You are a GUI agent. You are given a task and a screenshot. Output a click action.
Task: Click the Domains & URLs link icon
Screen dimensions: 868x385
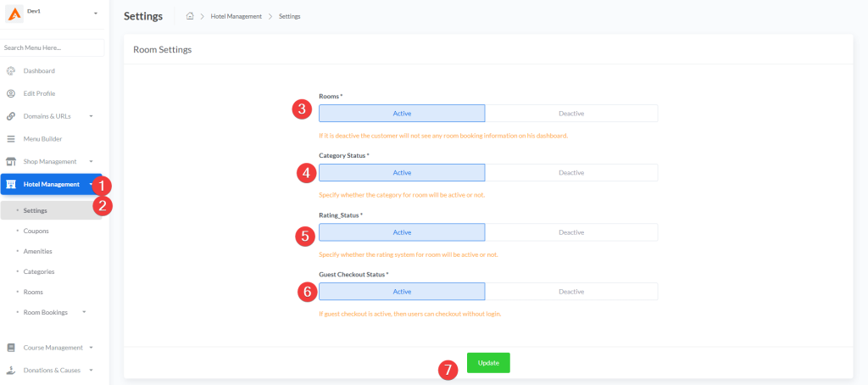point(11,116)
